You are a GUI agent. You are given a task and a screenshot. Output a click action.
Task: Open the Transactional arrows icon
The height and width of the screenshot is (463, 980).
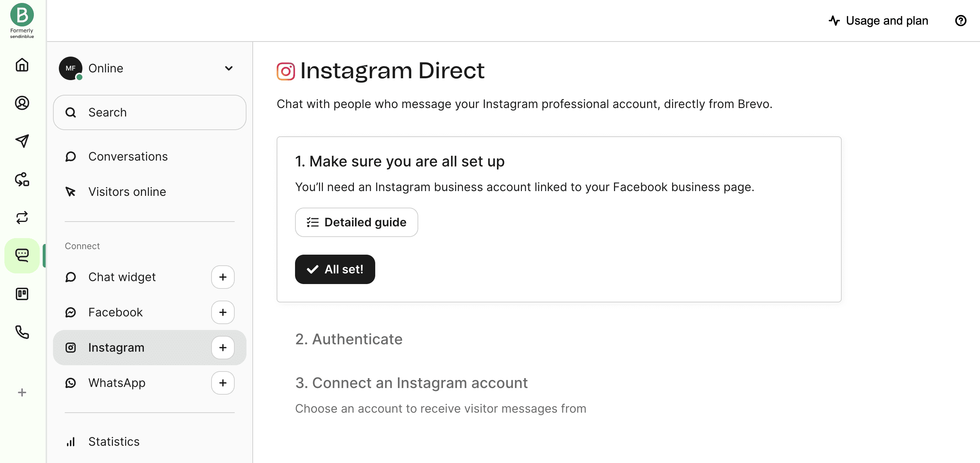pyautogui.click(x=22, y=218)
